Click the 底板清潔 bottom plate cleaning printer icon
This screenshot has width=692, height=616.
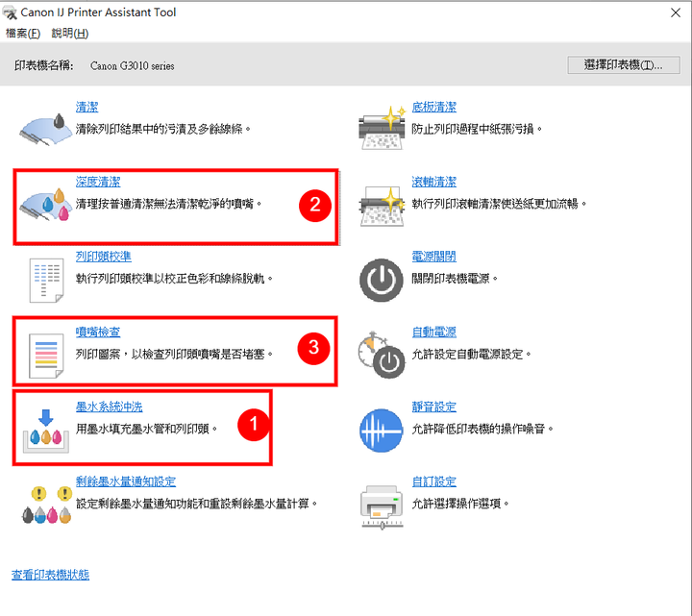(x=383, y=128)
